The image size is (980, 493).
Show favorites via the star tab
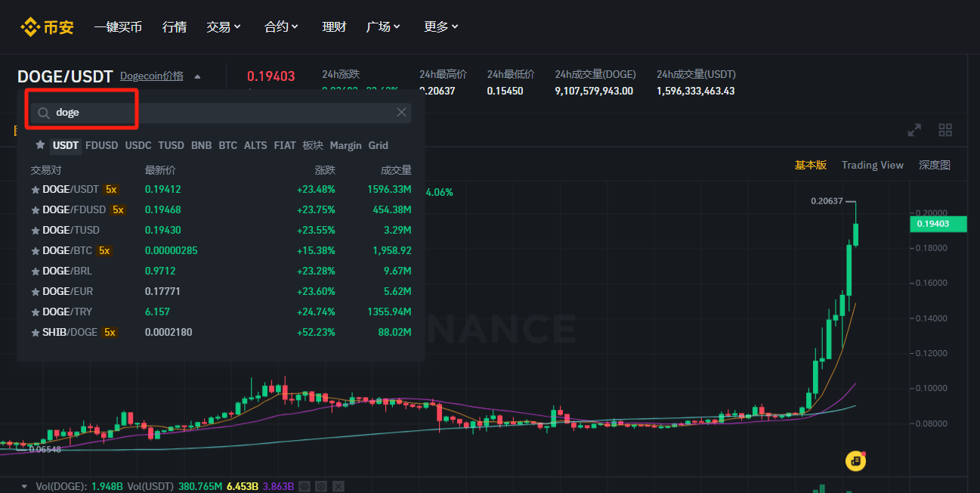coord(40,144)
